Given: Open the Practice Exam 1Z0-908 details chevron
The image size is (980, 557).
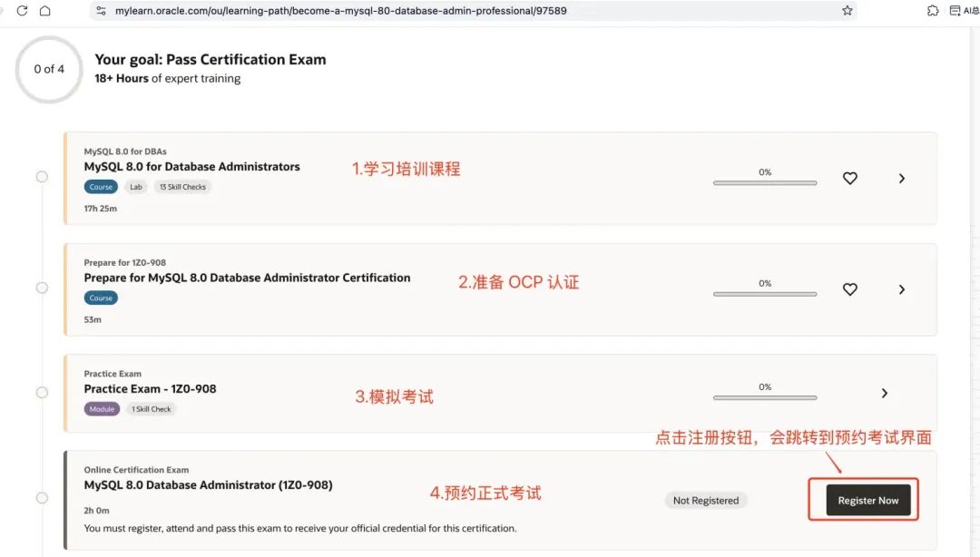Looking at the screenshot, I should pos(884,393).
